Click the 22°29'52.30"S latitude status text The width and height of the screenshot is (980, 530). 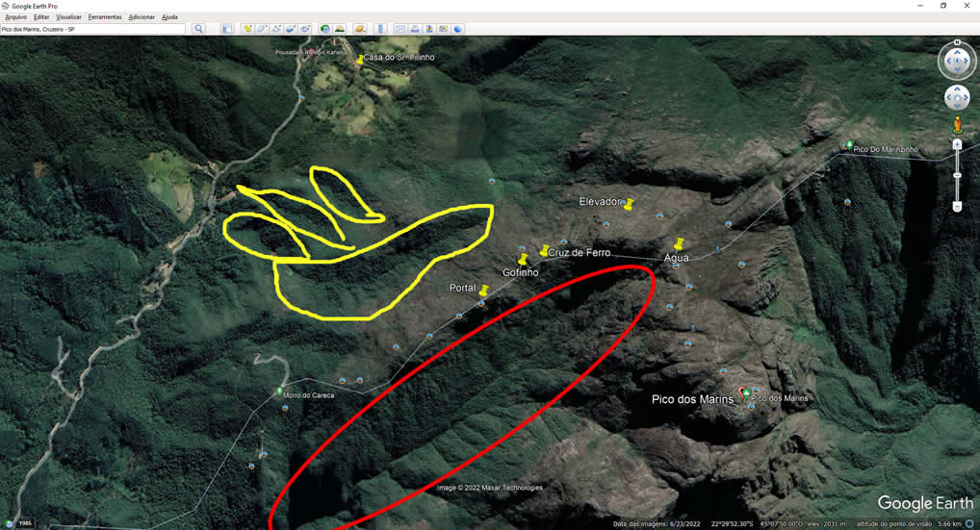[732, 524]
